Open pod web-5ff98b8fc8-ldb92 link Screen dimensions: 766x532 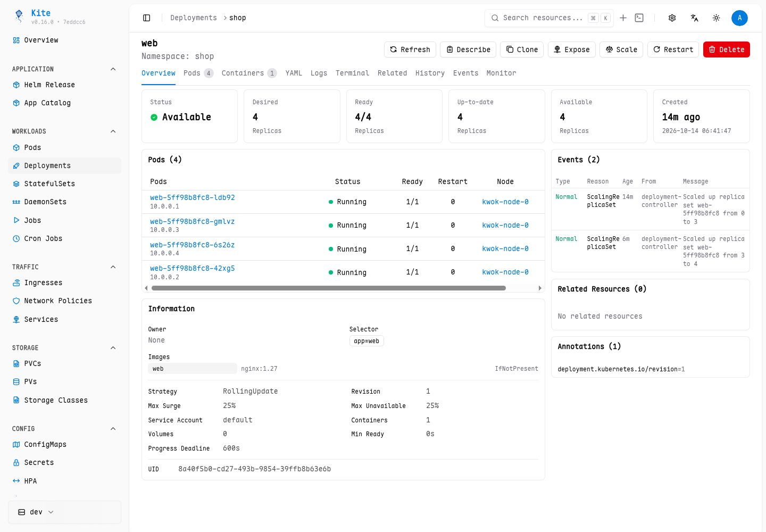point(193,198)
